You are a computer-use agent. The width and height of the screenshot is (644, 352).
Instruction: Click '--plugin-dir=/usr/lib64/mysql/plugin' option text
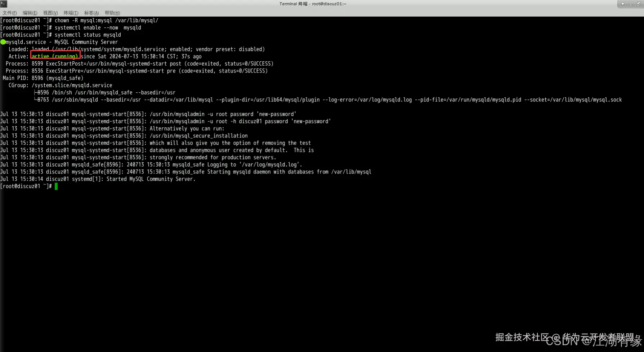(x=268, y=100)
